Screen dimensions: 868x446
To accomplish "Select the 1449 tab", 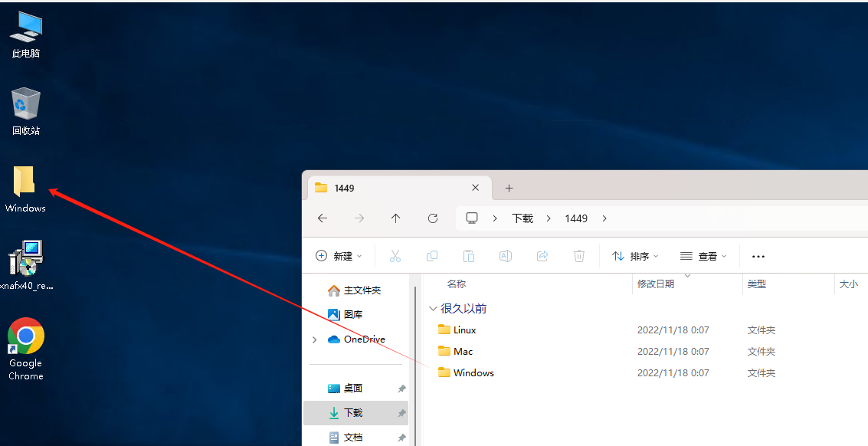I will pos(398,188).
